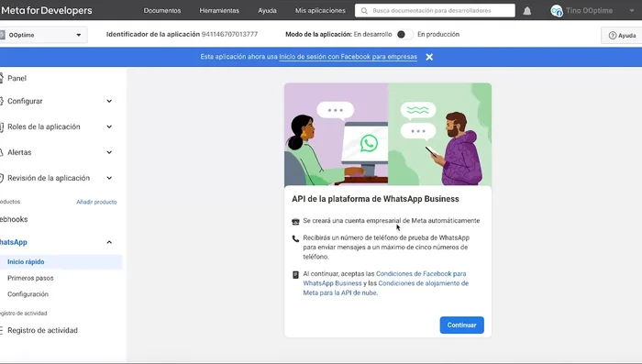Open the Documentos menu
Image resolution: width=642 pixels, height=364 pixels.
tap(162, 11)
